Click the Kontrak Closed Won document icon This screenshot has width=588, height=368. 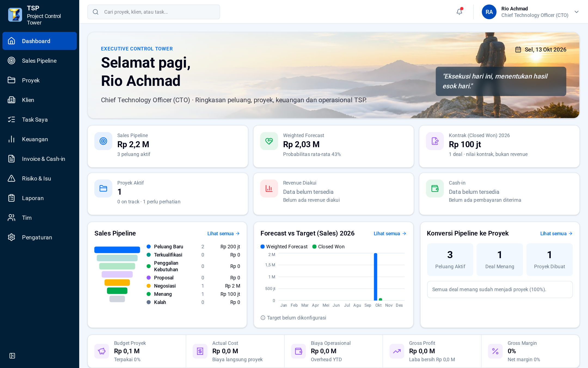click(x=435, y=141)
